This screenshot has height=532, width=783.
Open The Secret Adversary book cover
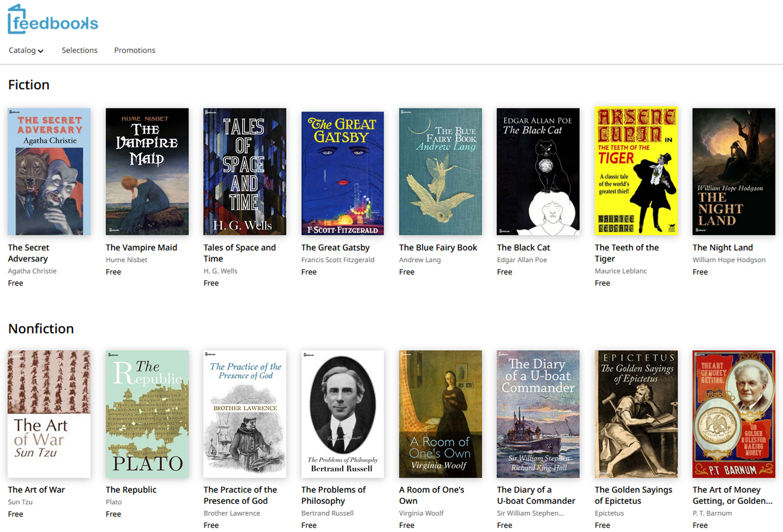click(49, 172)
